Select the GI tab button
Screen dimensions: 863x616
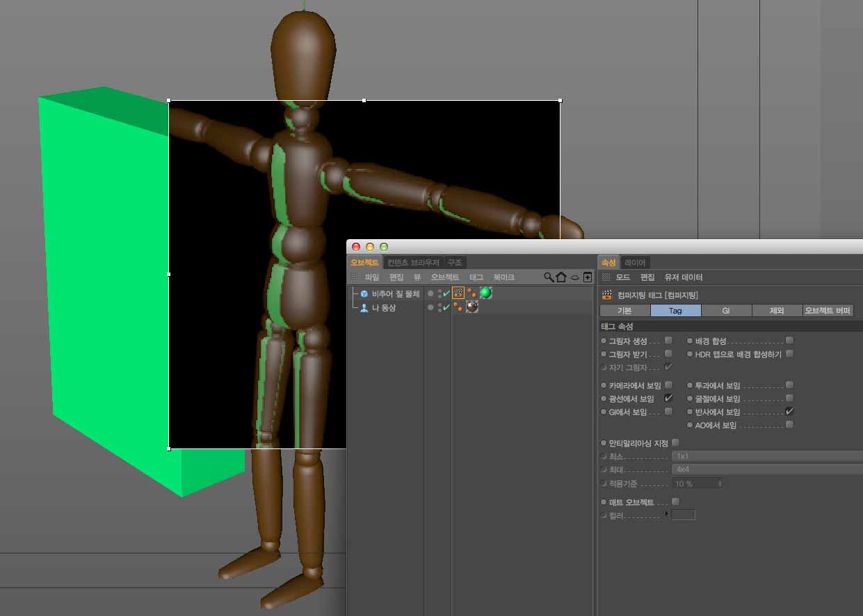click(726, 311)
